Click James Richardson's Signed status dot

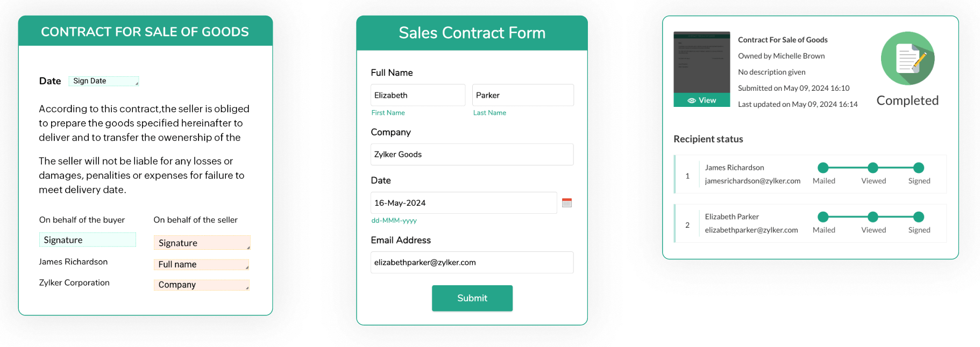coord(919,168)
